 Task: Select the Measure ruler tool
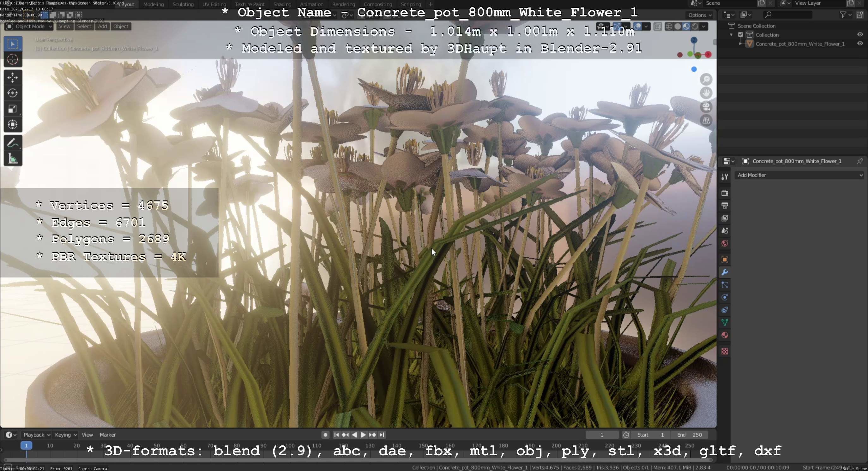click(x=12, y=158)
